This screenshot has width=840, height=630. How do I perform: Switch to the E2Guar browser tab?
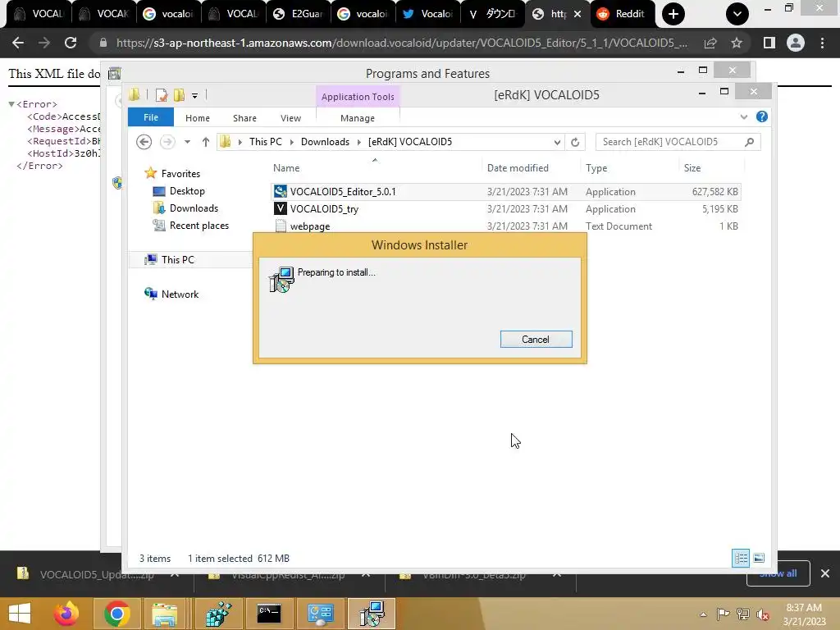click(x=298, y=14)
